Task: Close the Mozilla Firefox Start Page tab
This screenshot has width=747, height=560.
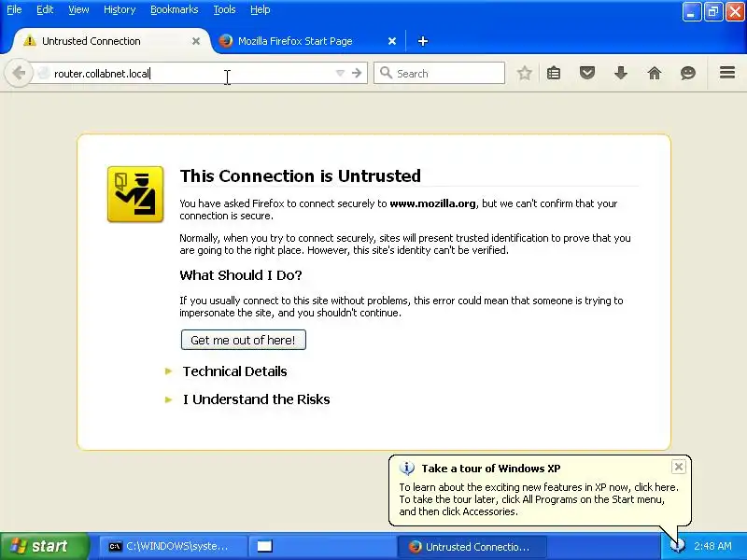Action: [x=391, y=41]
